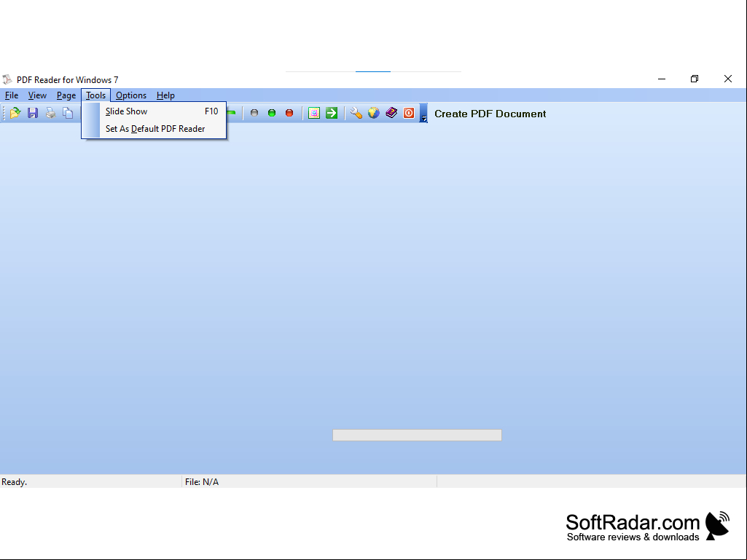Click the File: N/A status entry
This screenshot has height=560, width=747.
tap(202, 482)
